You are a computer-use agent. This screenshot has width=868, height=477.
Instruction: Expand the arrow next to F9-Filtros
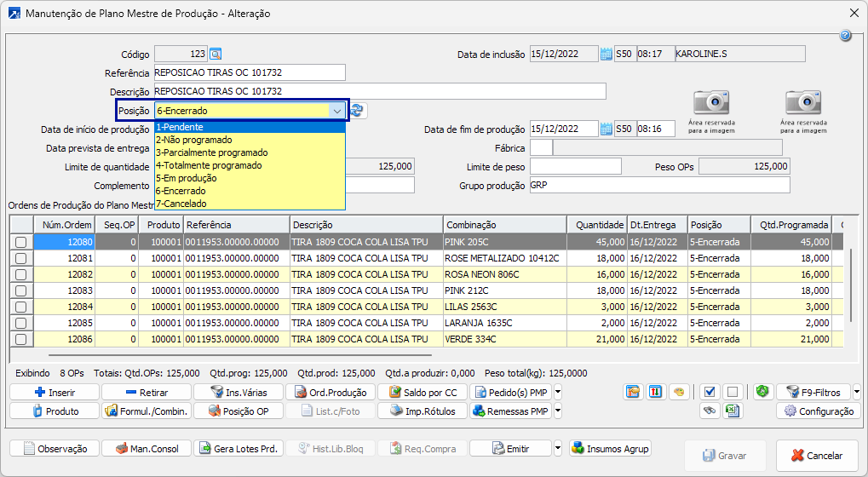[x=855, y=393]
